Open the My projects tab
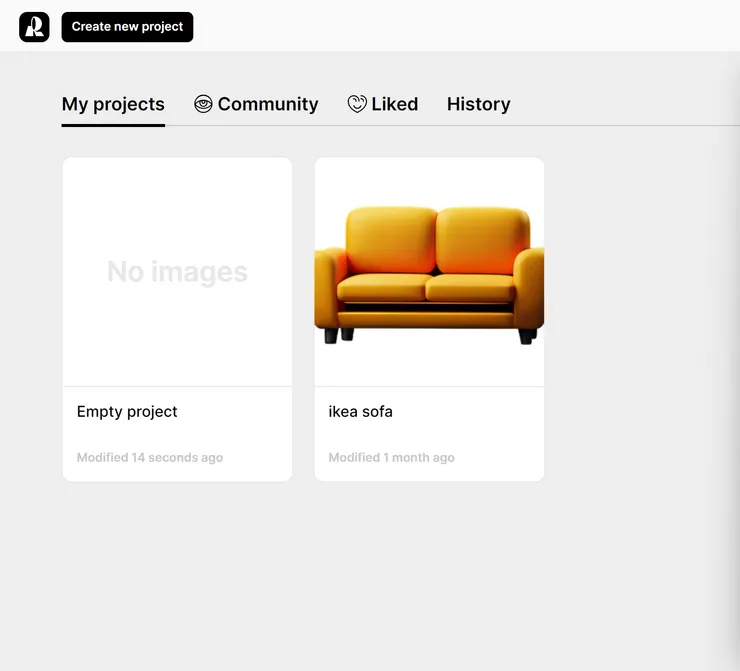The height and width of the screenshot is (671, 740). (x=113, y=104)
